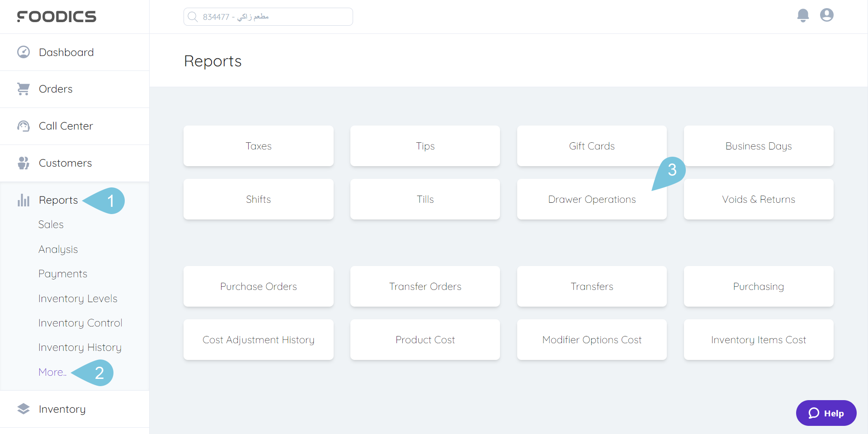Open Call Center via the headset icon

click(x=23, y=126)
